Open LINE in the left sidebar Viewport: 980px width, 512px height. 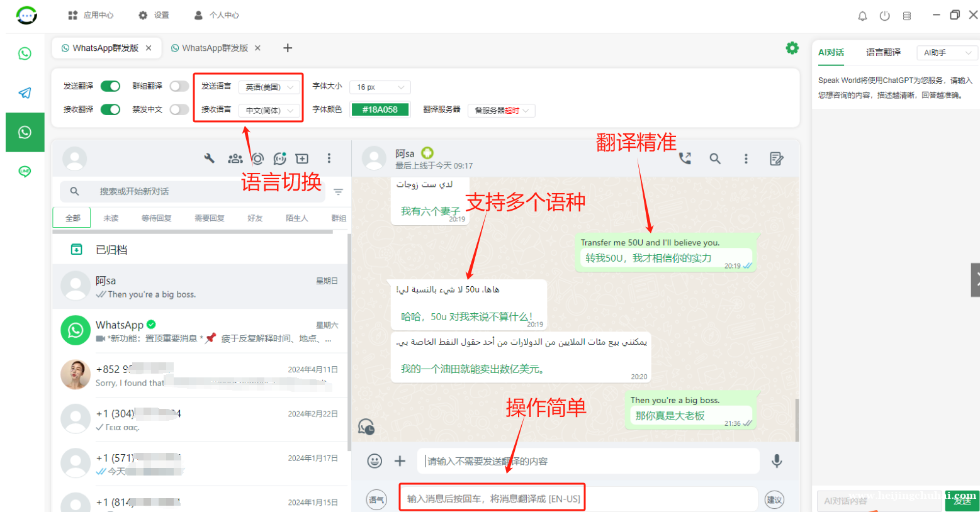point(25,171)
